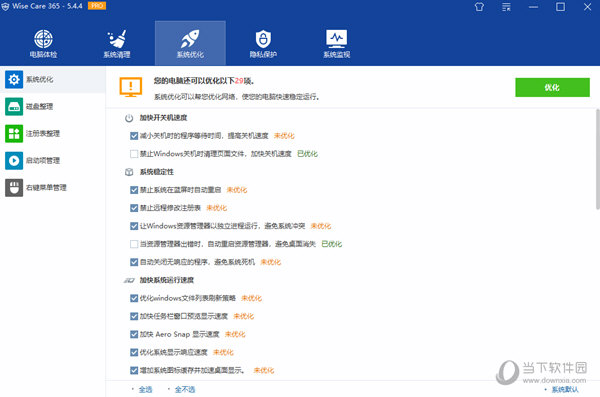Click the 加快开关机速度 section heading
600x397 pixels.
tap(163, 118)
